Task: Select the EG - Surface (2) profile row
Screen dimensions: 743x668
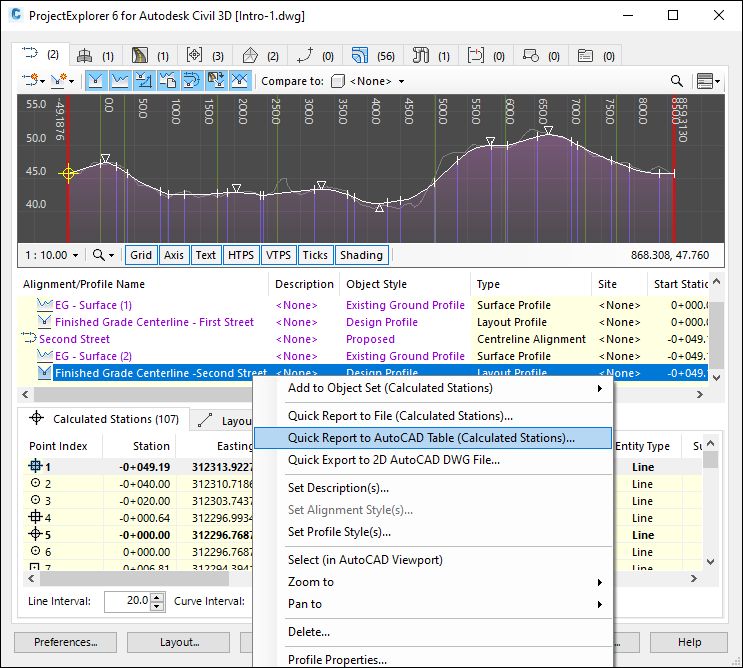Action: 362,356
